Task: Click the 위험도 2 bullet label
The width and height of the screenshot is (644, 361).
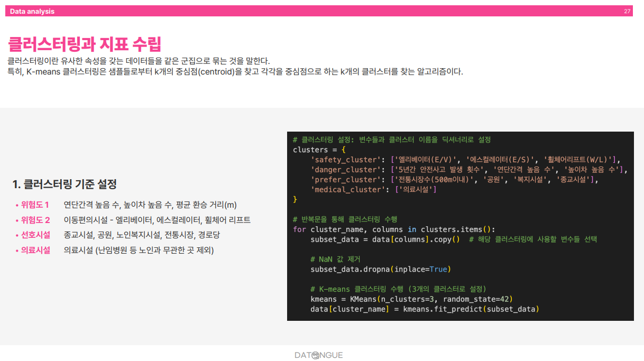Action: (35, 220)
